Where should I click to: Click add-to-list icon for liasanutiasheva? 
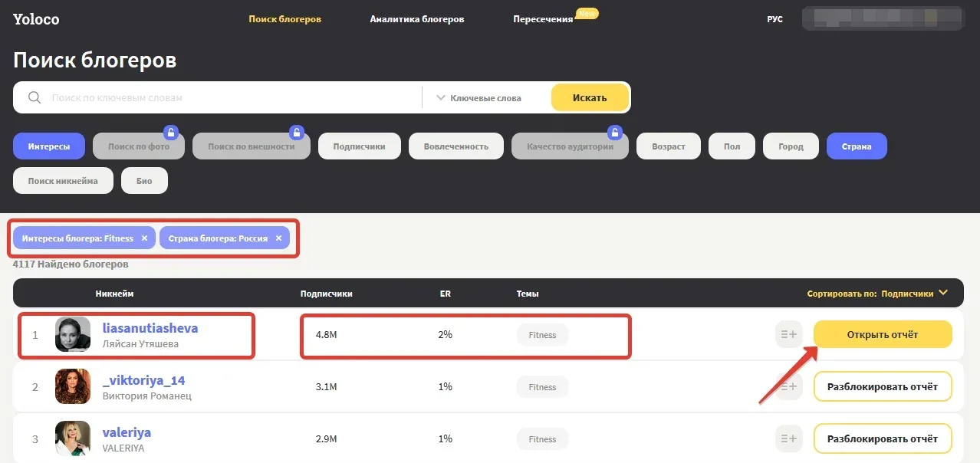tap(788, 334)
